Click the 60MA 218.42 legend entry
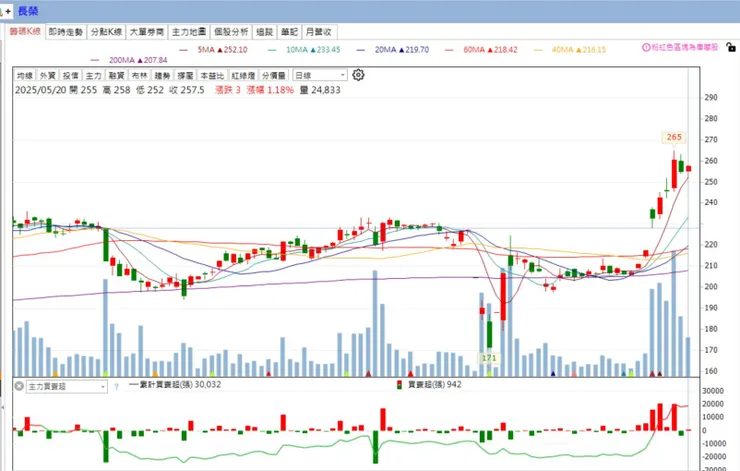This screenshot has height=471, width=740. coord(481,50)
